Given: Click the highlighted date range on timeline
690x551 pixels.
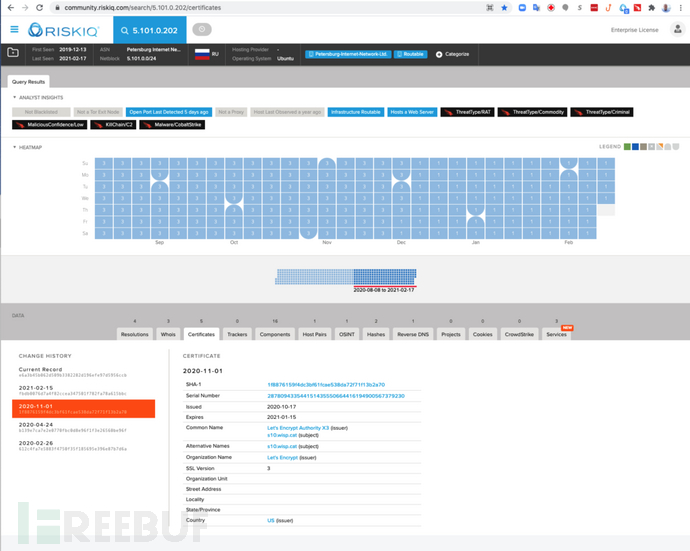Looking at the screenshot, I should click(x=385, y=277).
